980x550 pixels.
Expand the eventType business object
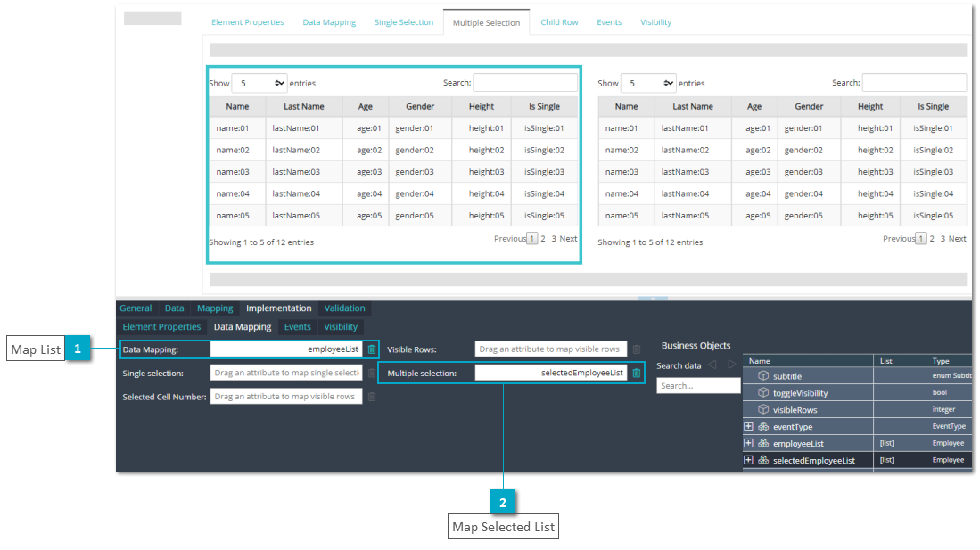pyautogui.click(x=748, y=426)
